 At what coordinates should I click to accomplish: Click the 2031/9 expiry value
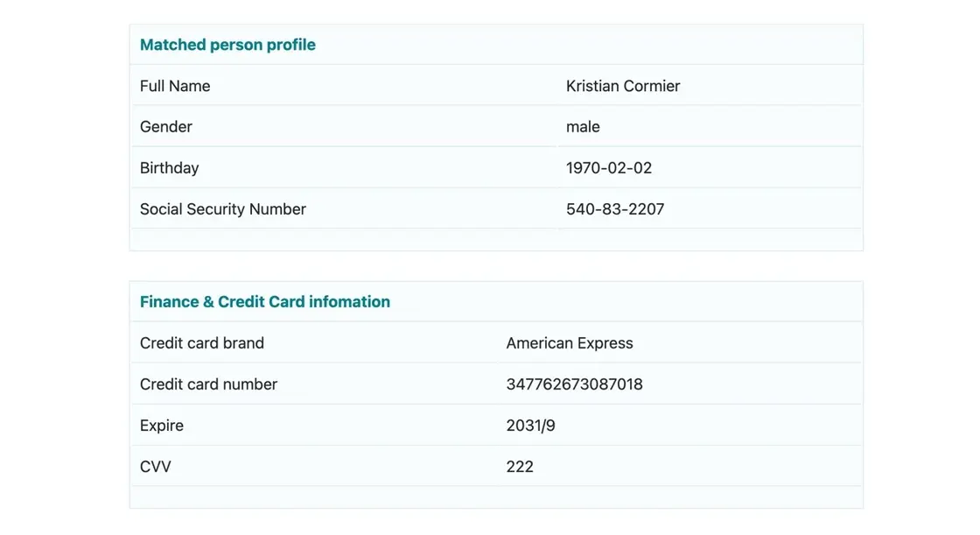click(x=530, y=426)
